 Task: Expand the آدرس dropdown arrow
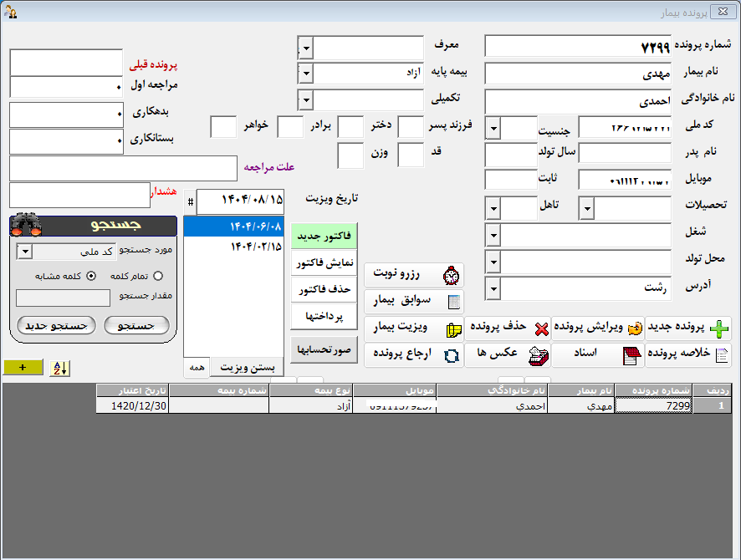pos(493,289)
